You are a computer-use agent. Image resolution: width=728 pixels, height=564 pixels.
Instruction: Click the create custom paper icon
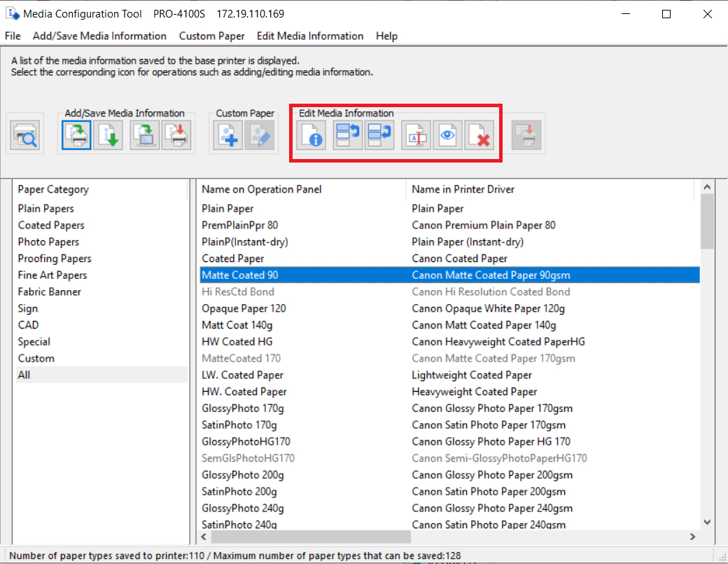click(x=227, y=135)
